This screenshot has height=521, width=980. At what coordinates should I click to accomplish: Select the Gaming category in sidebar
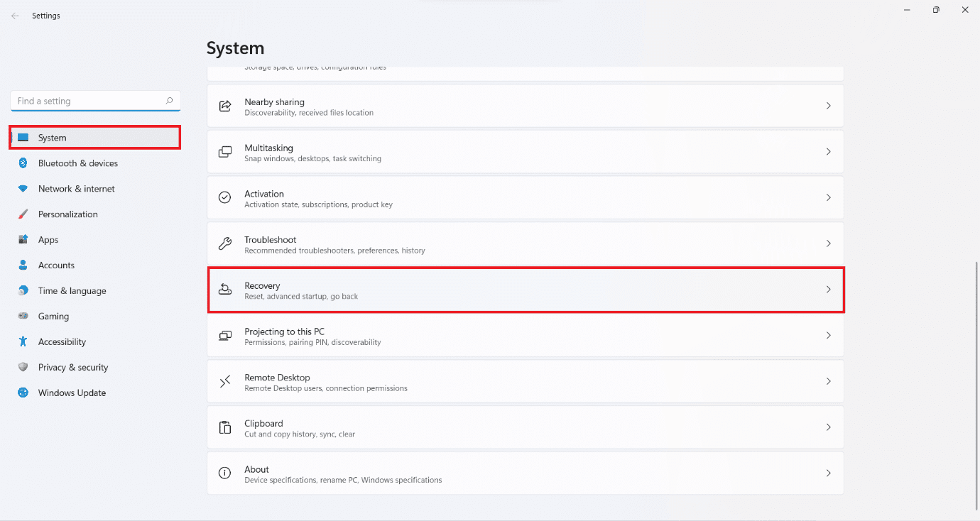click(x=53, y=317)
